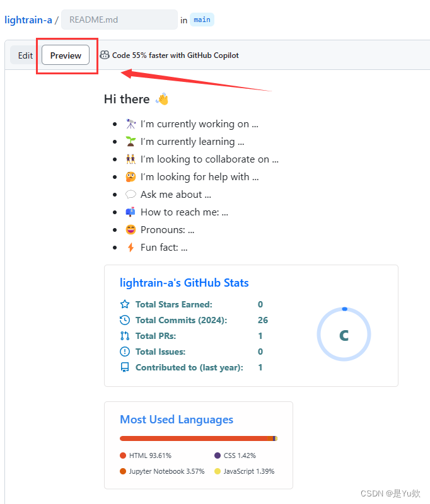Click the I'm looking for help with text
430x504 pixels.
(x=200, y=177)
